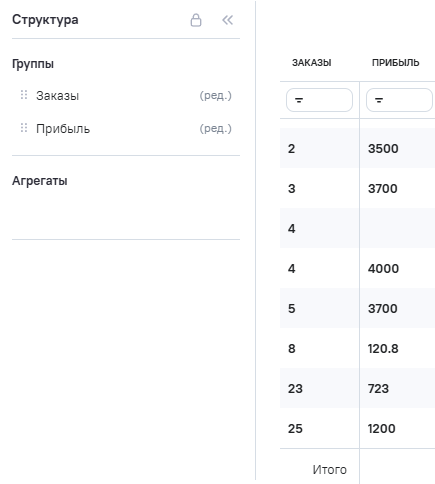Select the Заказы group item
This screenshot has height=484, width=435.
[57, 96]
